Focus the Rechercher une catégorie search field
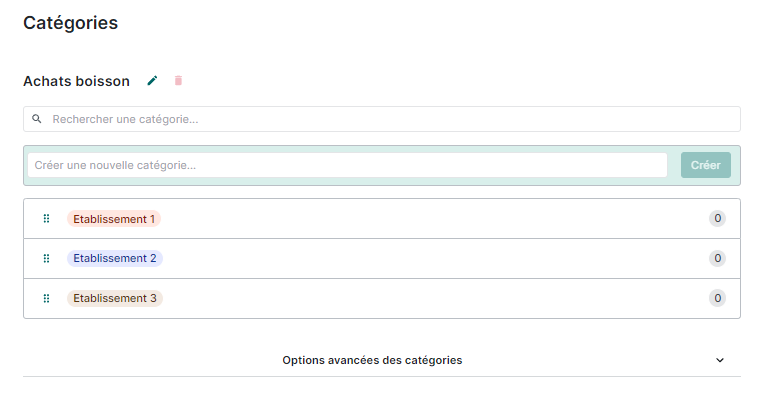 pyautogui.click(x=390, y=119)
